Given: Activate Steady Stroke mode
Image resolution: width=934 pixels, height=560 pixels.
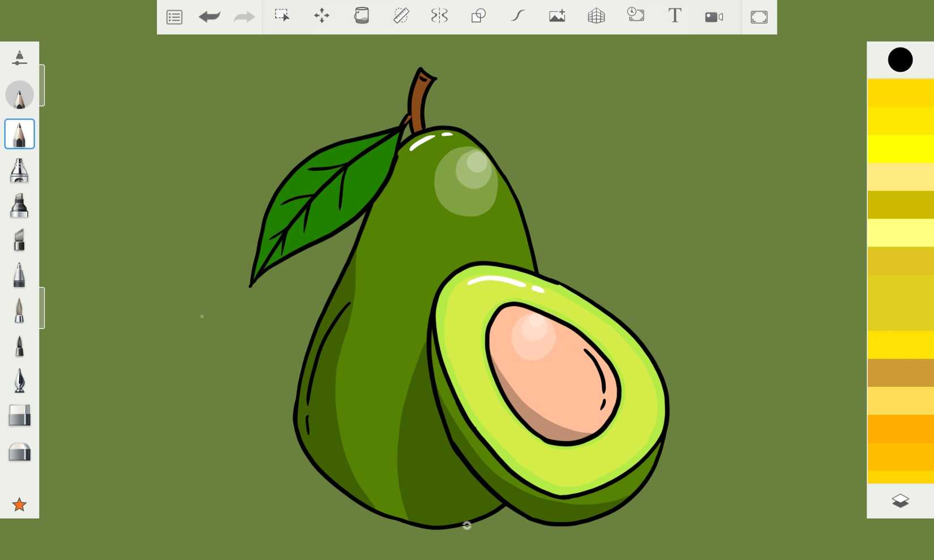Looking at the screenshot, I should point(517,16).
